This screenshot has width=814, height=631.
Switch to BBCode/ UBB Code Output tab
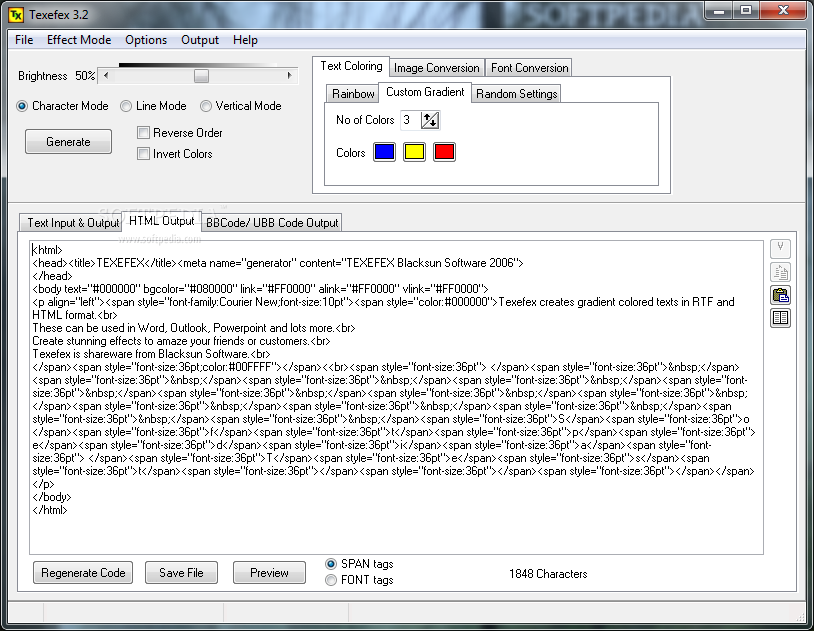click(x=272, y=223)
